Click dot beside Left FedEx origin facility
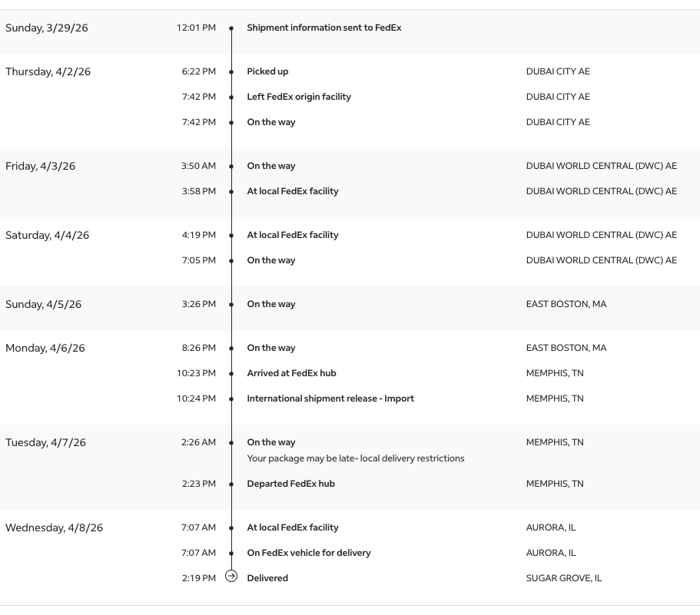This screenshot has width=700, height=615. point(231,98)
